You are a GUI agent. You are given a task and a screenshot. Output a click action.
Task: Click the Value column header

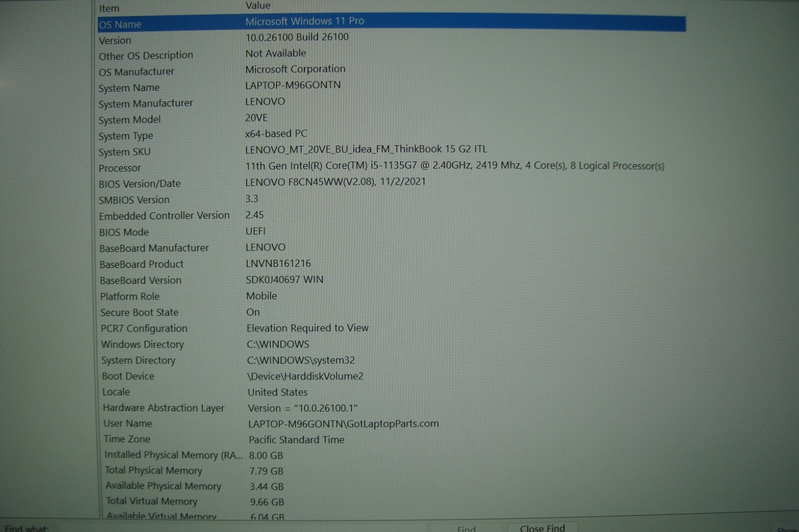[258, 5]
